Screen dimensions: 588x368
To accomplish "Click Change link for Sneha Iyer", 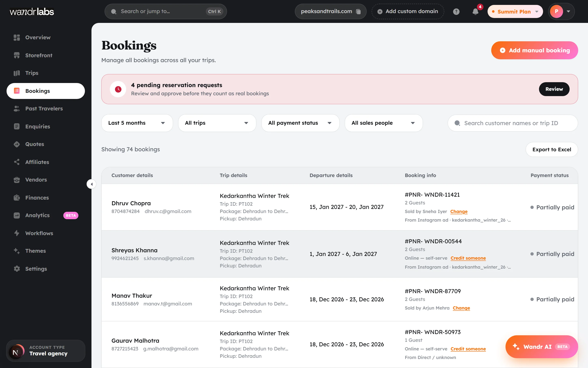I will click(x=459, y=212).
